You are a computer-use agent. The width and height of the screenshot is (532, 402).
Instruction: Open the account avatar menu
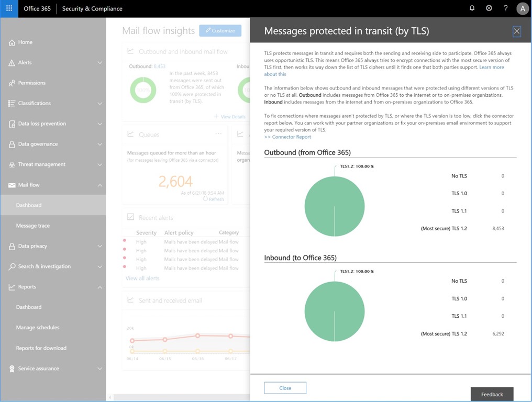[x=523, y=9]
